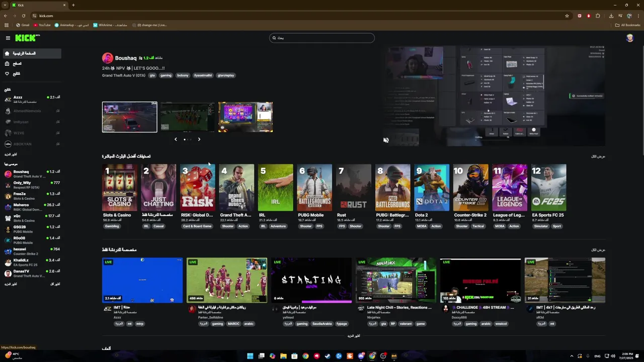Launch Steam from the taskbar
644x362 pixels.
tap(328, 356)
